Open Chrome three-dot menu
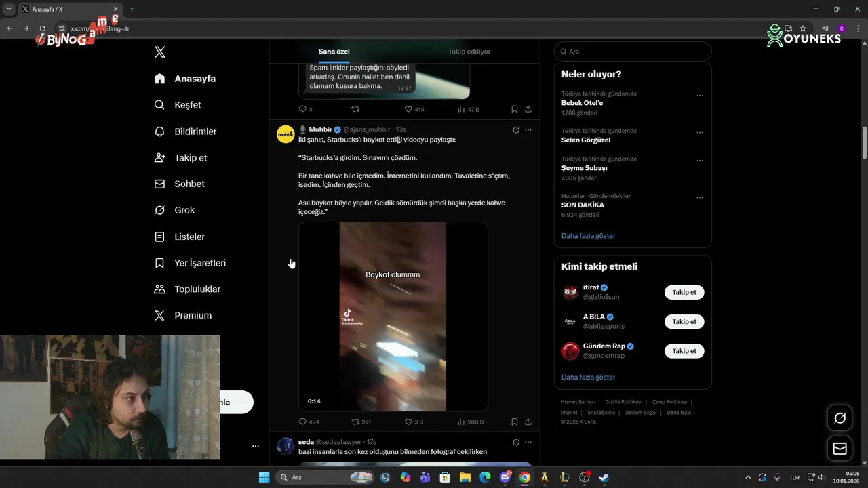The image size is (868, 488). pos(857,28)
